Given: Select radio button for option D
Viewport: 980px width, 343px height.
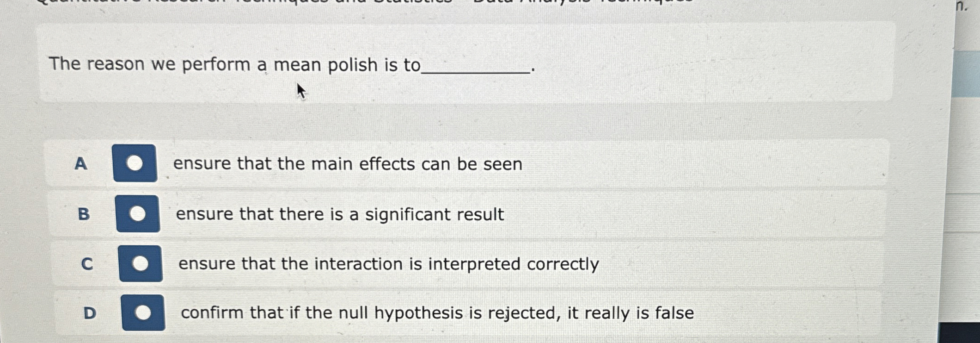Looking at the screenshot, I should (x=144, y=312).
